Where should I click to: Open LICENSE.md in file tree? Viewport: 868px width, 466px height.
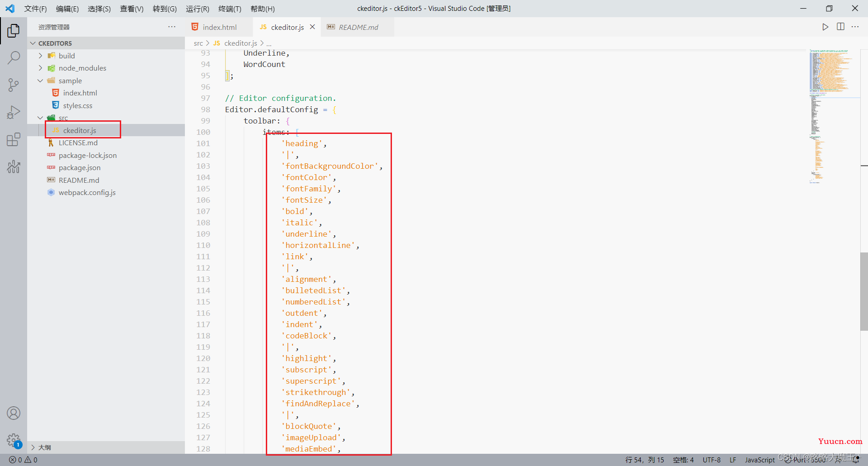[x=106, y=143]
